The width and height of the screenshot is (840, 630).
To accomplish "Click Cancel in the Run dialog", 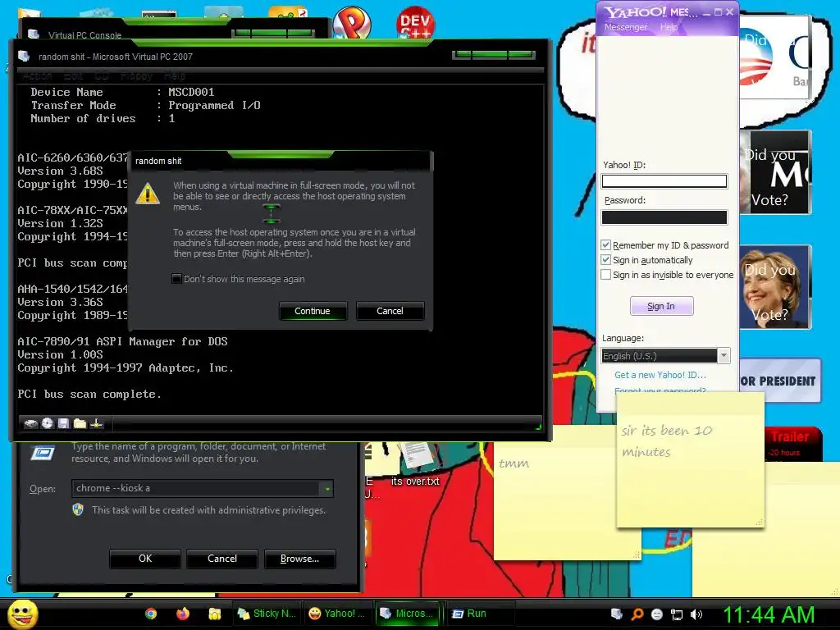I will click(222, 558).
